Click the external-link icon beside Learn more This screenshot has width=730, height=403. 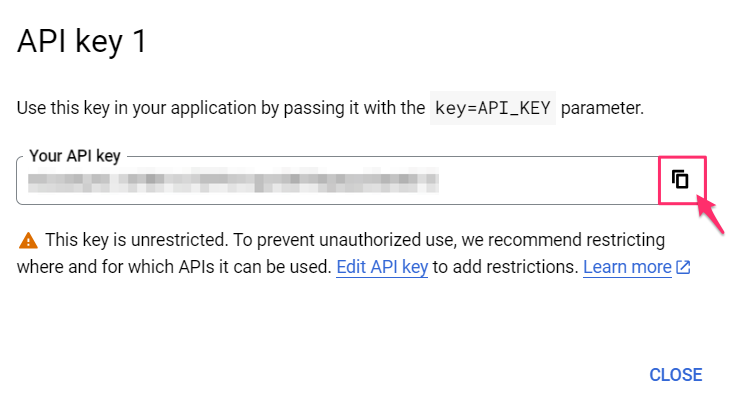pos(684,268)
